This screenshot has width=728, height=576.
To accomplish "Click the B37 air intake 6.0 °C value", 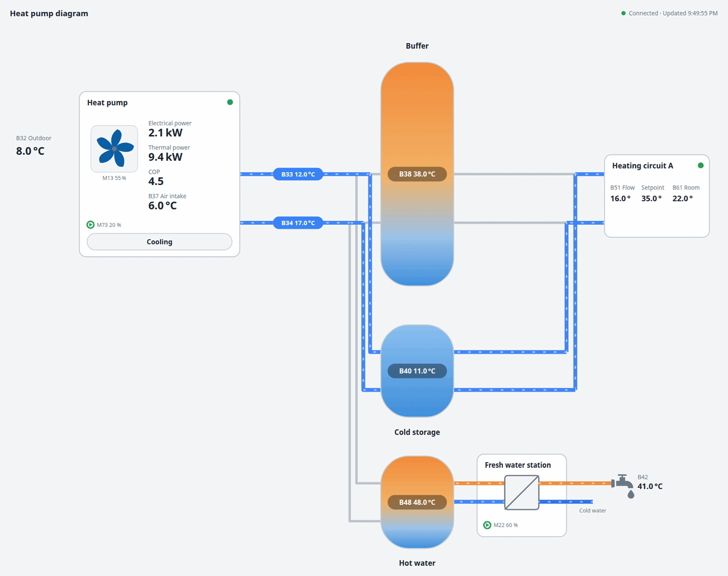I will click(x=162, y=206).
